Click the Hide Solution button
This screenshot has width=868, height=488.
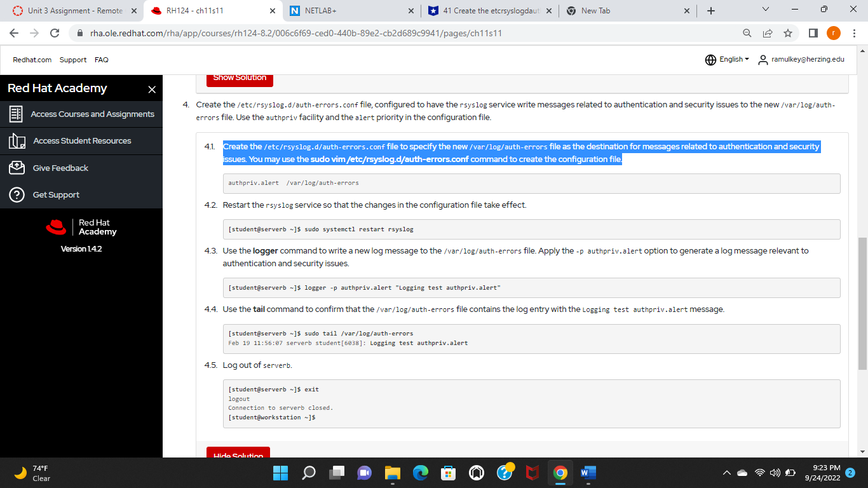(x=238, y=454)
